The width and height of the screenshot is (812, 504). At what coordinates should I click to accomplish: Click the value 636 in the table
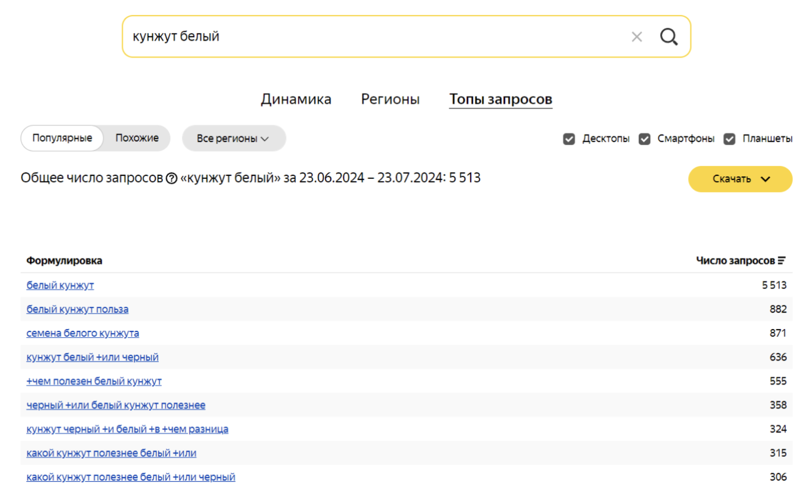(778, 357)
